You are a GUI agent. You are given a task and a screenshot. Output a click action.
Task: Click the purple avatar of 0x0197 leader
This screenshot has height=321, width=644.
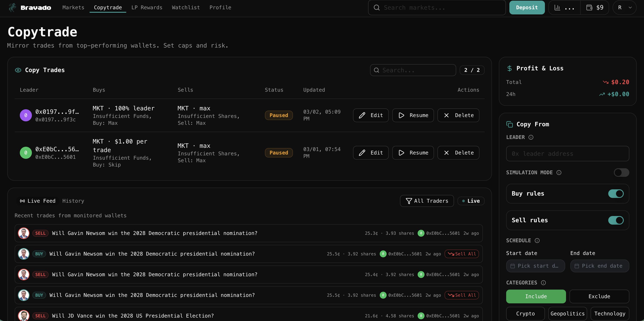[x=26, y=115]
